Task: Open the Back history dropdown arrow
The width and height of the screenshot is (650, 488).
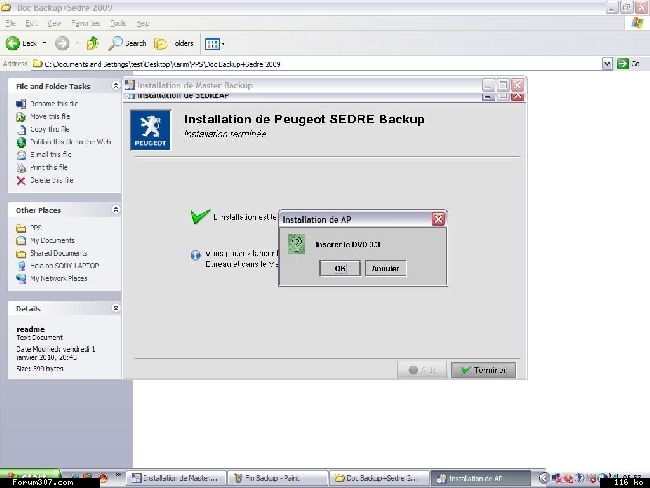Action: [x=45, y=43]
